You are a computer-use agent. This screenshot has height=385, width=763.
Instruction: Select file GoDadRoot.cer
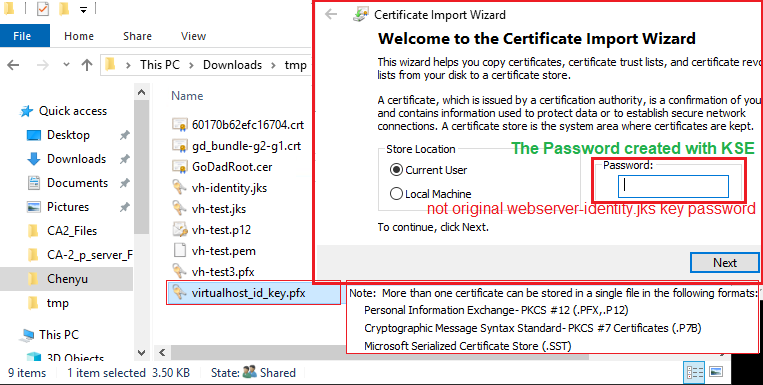click(x=232, y=166)
